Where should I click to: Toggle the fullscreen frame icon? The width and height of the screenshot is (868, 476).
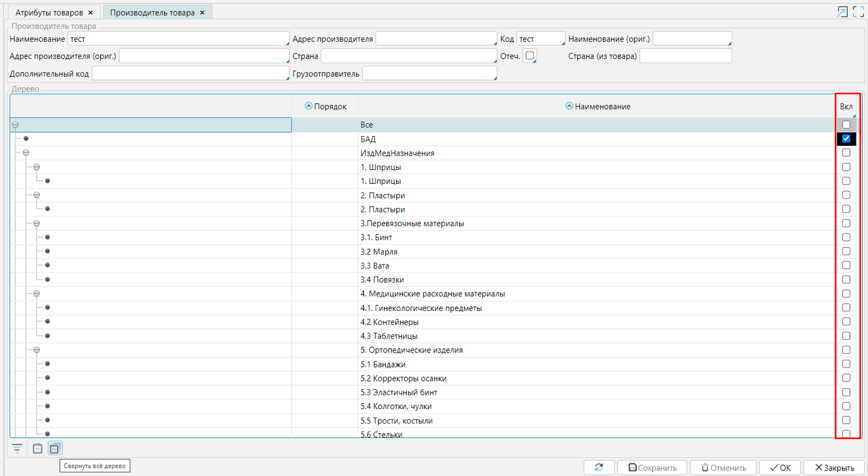click(x=858, y=12)
